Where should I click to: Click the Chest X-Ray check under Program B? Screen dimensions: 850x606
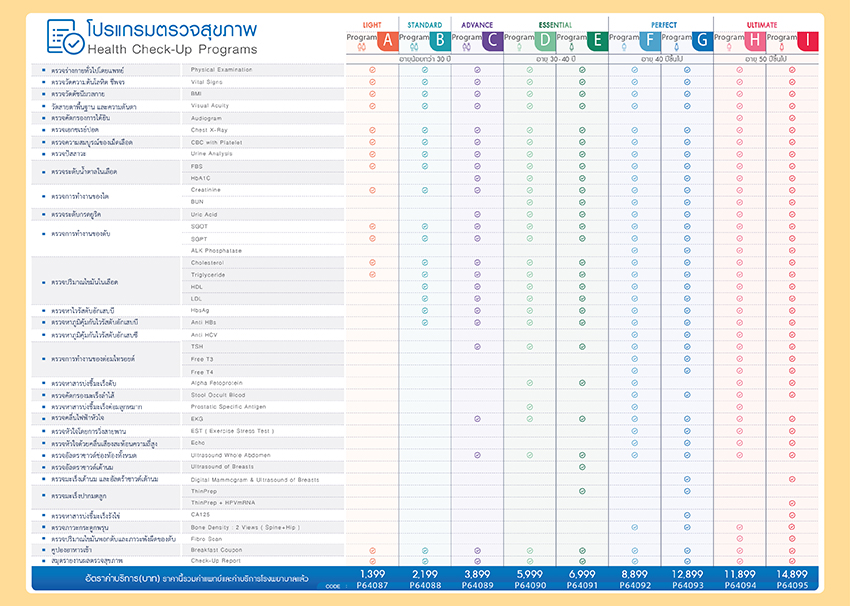(x=425, y=130)
